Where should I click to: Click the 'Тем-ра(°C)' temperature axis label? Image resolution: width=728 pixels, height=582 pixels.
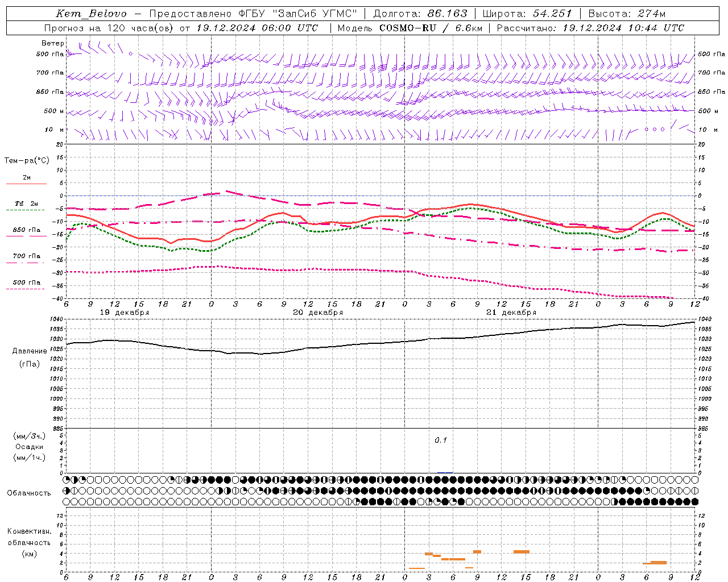27,161
